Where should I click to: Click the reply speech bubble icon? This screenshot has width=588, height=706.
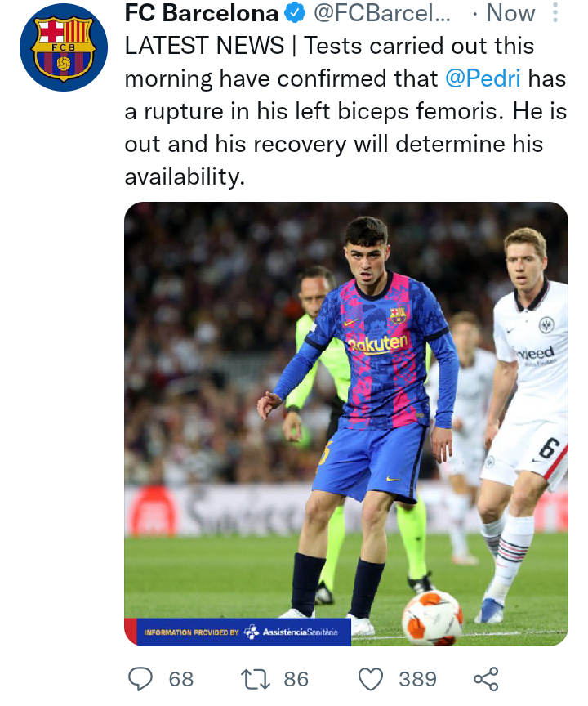coord(140,678)
